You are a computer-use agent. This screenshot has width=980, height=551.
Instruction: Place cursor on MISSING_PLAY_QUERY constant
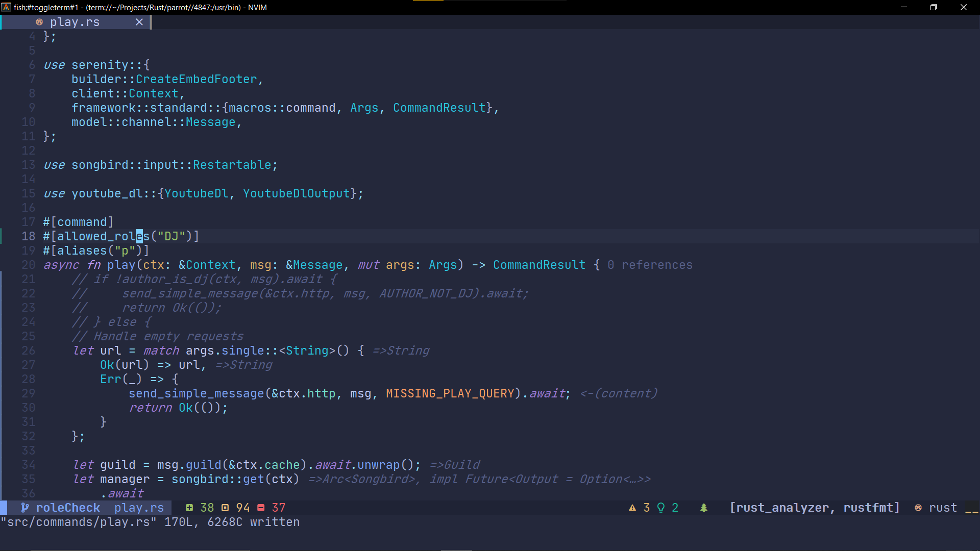pyautogui.click(x=450, y=393)
